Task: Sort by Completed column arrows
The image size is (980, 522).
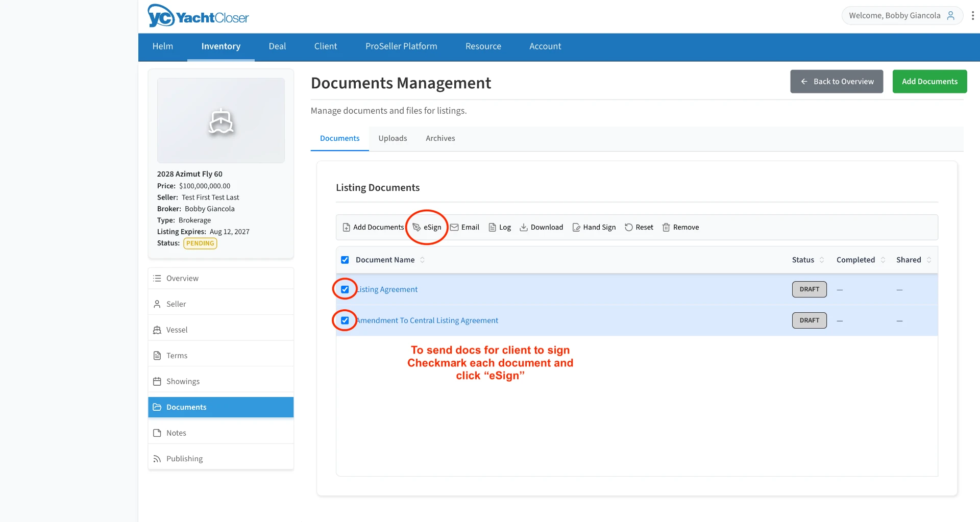Action: 883,260
